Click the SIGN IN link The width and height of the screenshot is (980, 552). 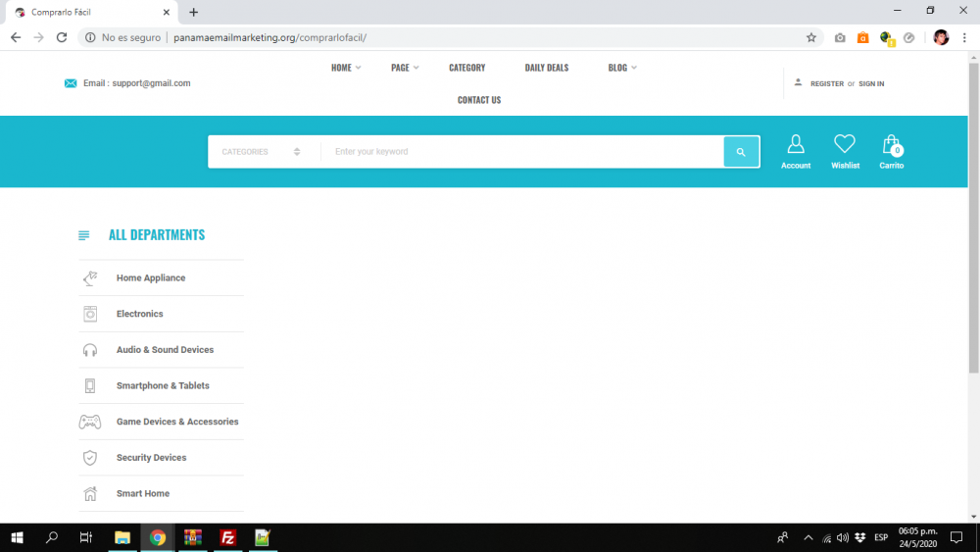pyautogui.click(x=871, y=83)
